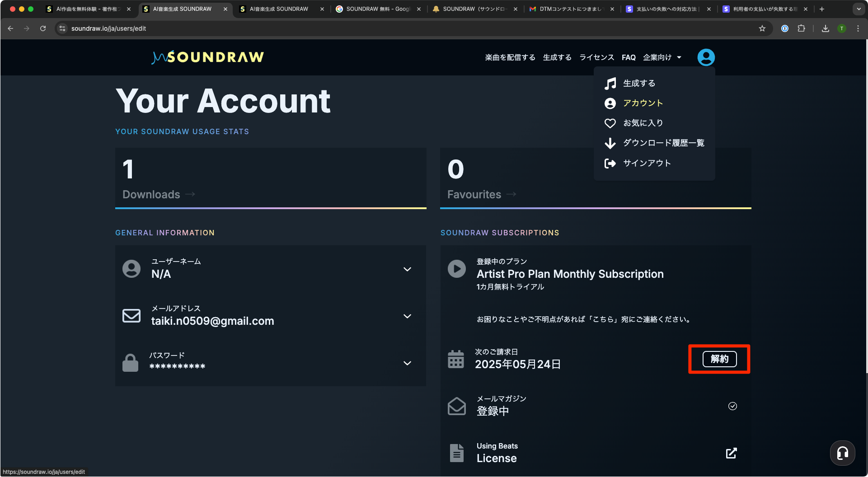Click the music note icon beside 生成する
This screenshot has height=477, width=868.
click(610, 84)
